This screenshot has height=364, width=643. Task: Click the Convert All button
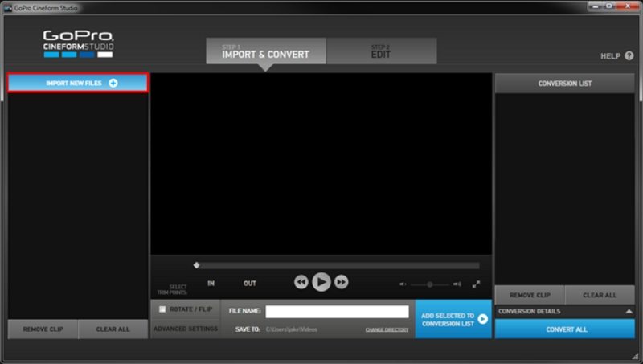565,329
